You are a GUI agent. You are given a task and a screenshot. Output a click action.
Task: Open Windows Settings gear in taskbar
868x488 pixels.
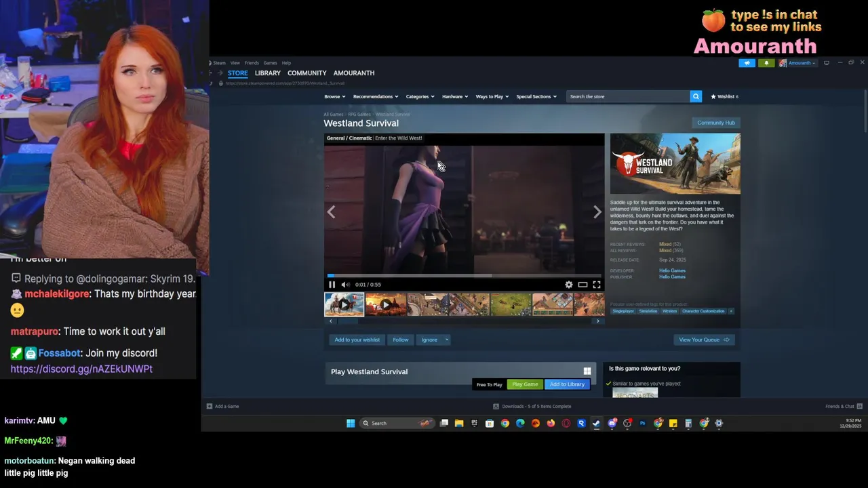pyautogui.click(x=719, y=423)
